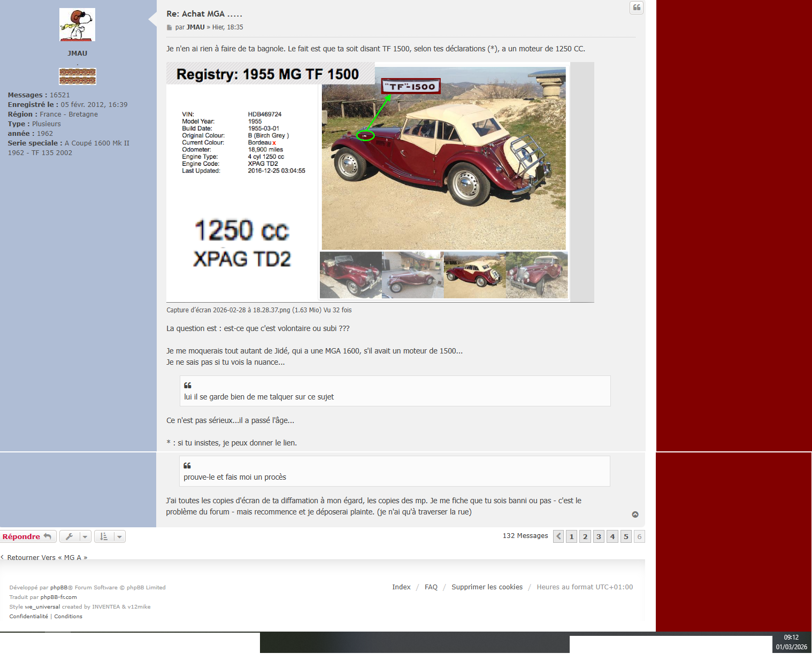Open the topic tools wrench button
The height and width of the screenshot is (661, 812).
pyautogui.click(x=70, y=536)
